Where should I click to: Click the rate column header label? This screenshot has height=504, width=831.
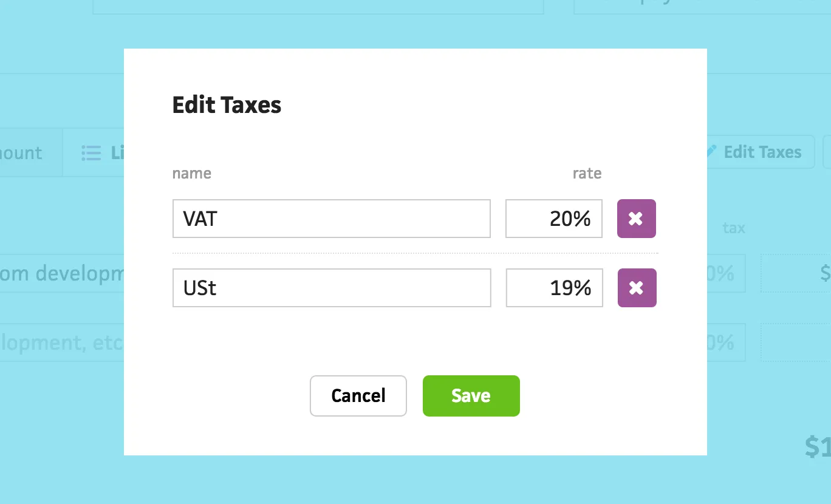[x=587, y=173]
